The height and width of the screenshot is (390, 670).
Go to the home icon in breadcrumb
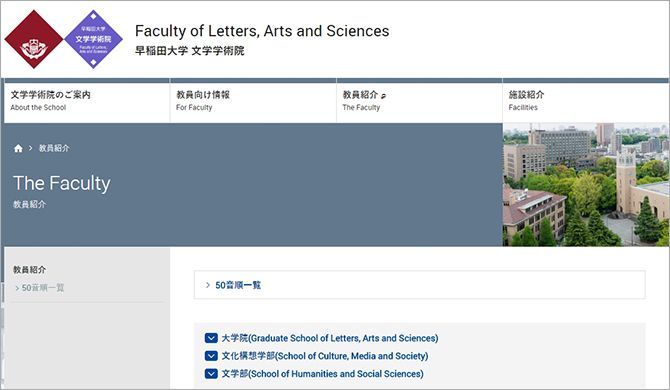point(18,148)
